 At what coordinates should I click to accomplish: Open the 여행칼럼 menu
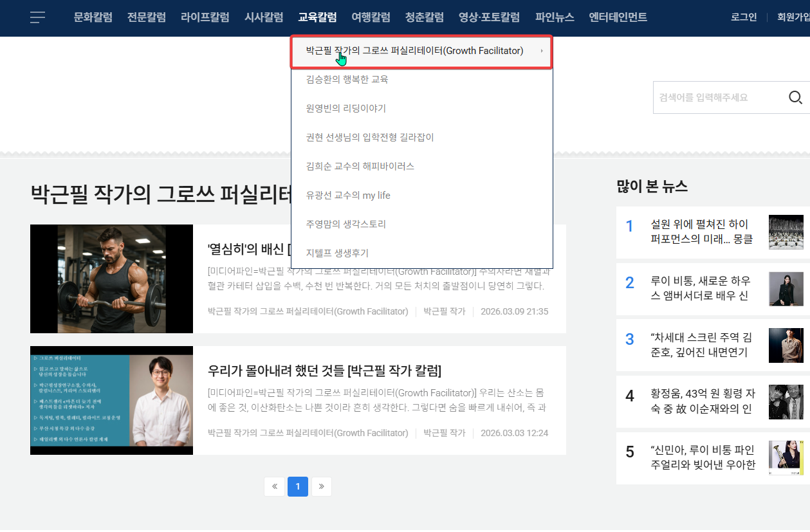pos(371,17)
